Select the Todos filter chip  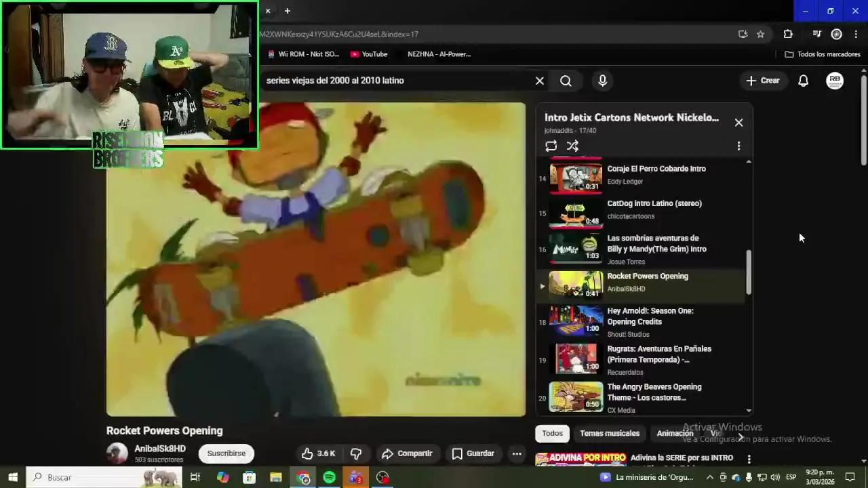pyautogui.click(x=552, y=433)
